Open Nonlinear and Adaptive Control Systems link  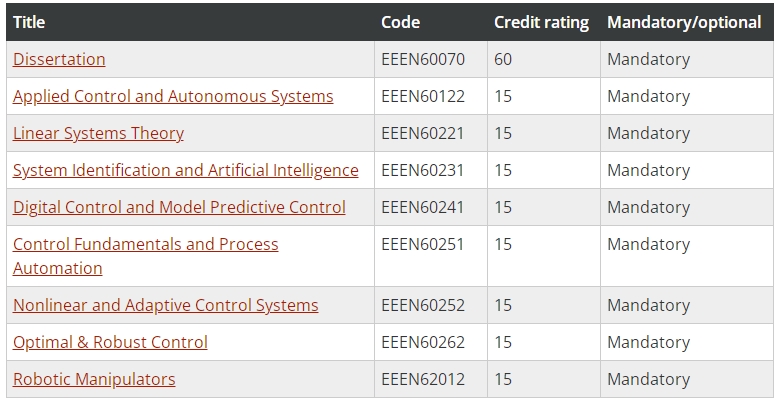[165, 305]
